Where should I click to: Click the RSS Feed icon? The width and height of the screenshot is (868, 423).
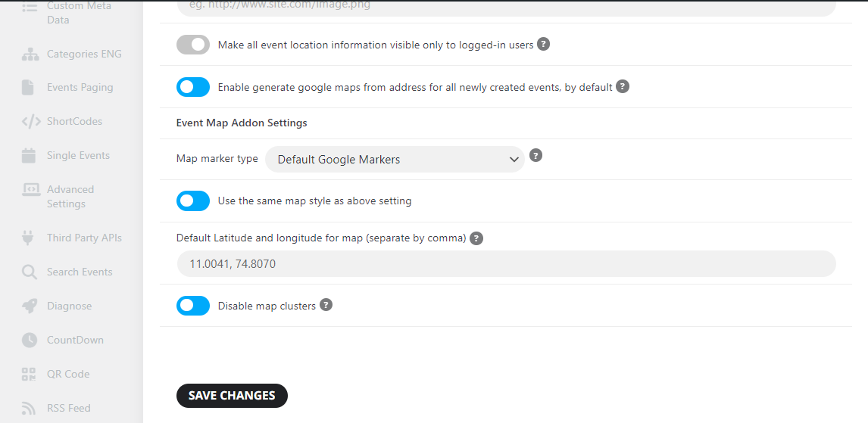[29, 408]
